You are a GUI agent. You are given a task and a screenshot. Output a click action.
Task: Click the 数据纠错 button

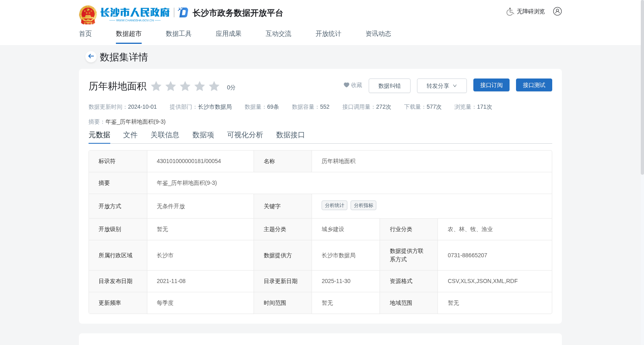point(390,86)
